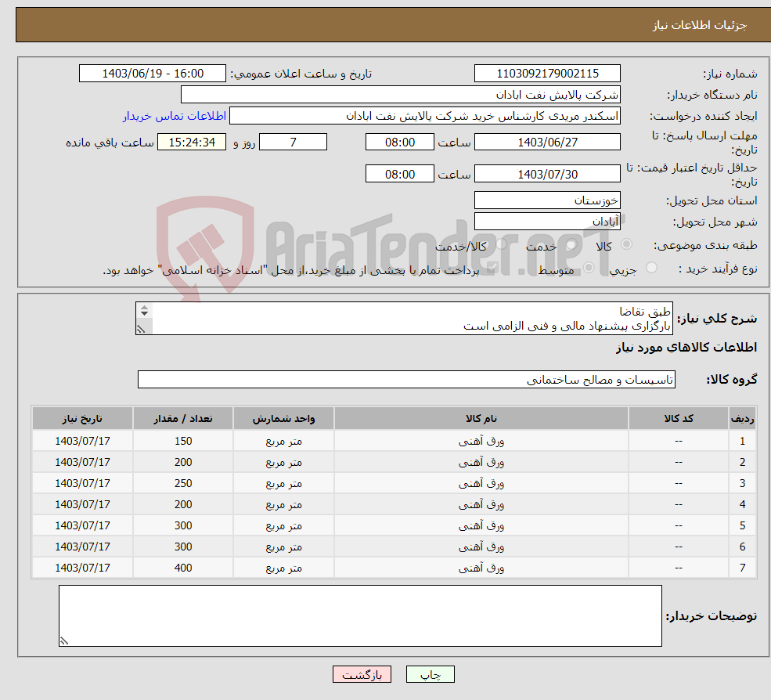Screen dimensions: 771x700
Task: Choose the جزیی purchase process option
Action: [x=651, y=268]
